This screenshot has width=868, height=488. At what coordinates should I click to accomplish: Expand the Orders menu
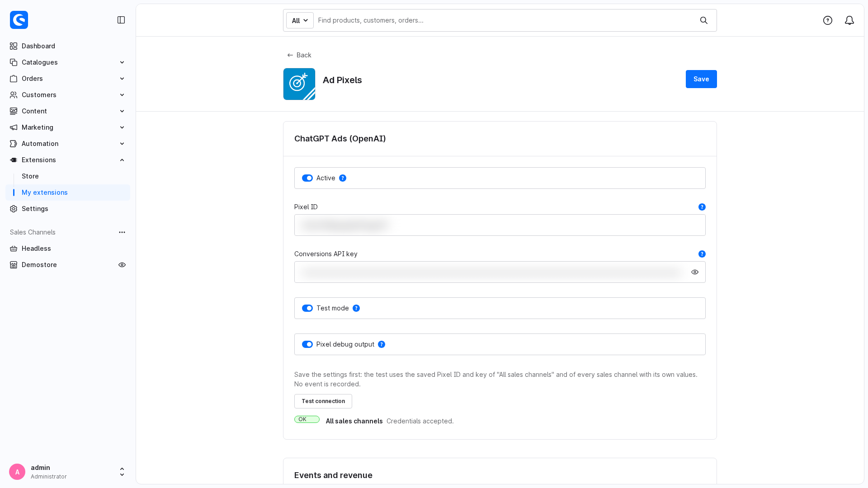68,79
